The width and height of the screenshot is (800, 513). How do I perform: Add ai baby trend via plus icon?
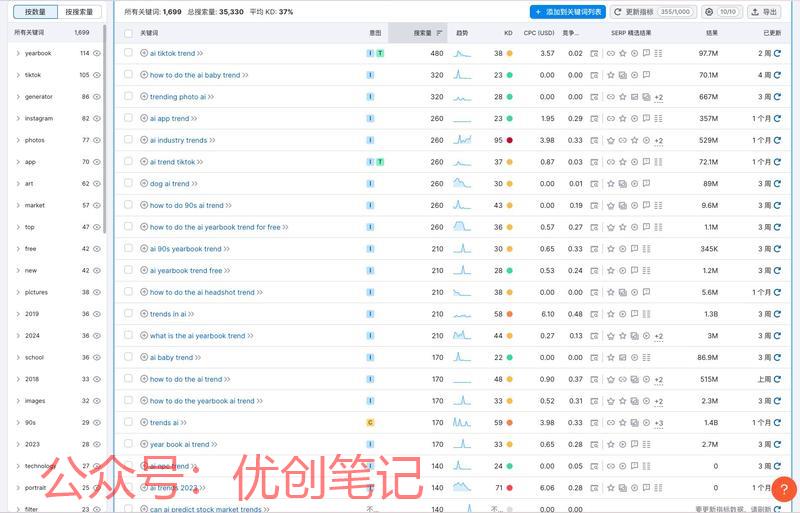click(x=144, y=357)
